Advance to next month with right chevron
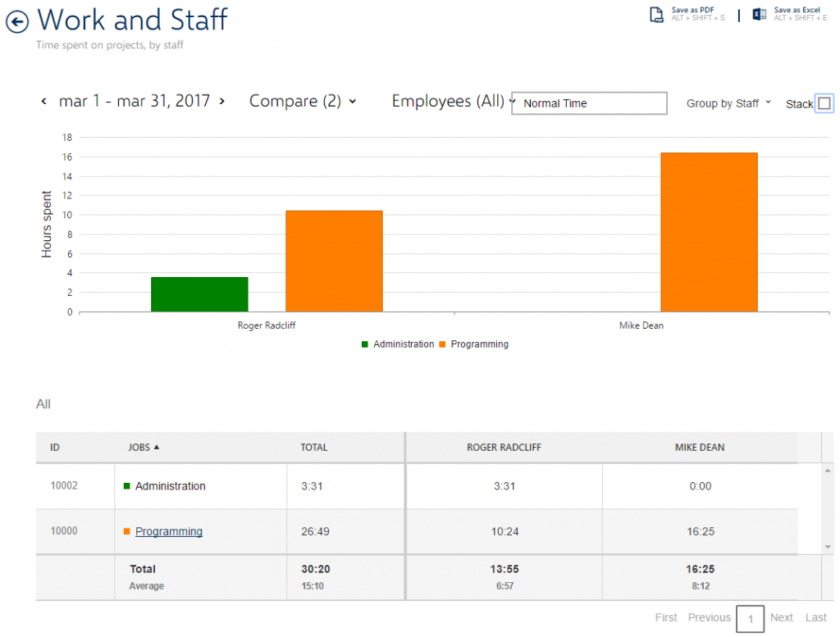Viewport: 840px width, 637px height. [x=221, y=101]
